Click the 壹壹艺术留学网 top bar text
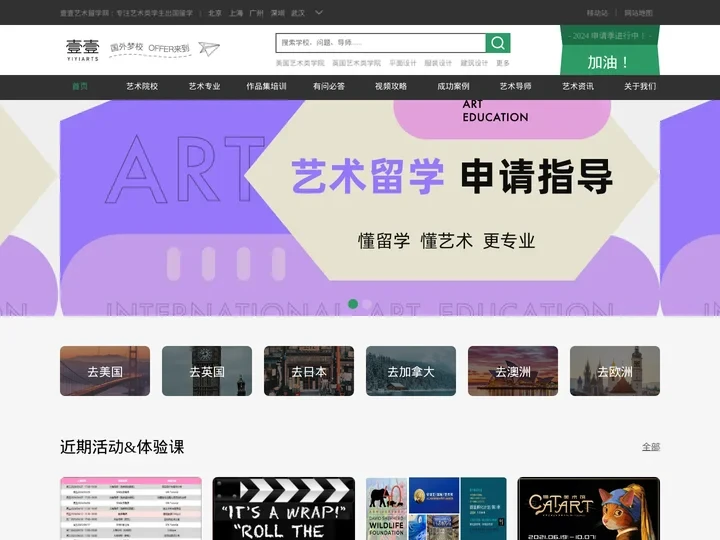 (126, 13)
